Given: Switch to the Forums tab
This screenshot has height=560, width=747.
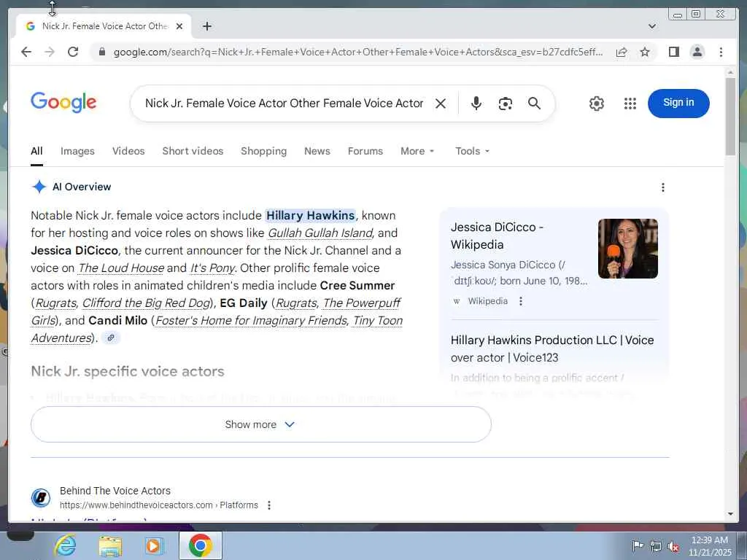Looking at the screenshot, I should 365,151.
